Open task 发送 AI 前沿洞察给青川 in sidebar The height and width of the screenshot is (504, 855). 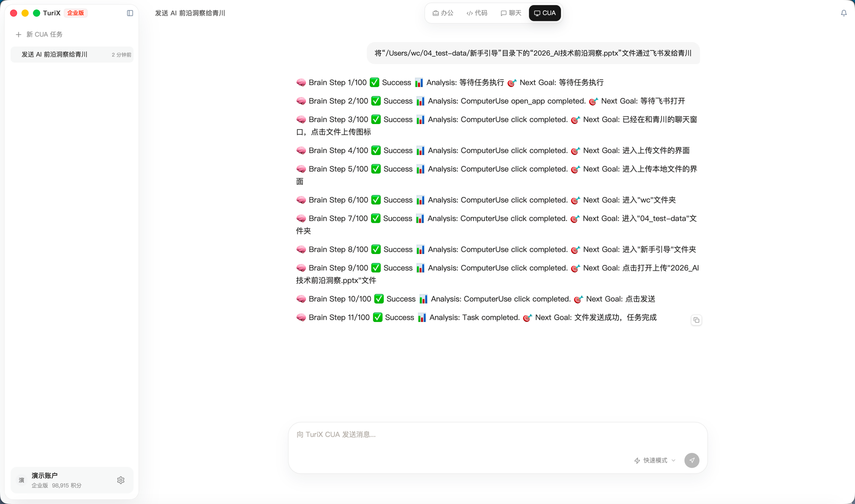coord(72,54)
